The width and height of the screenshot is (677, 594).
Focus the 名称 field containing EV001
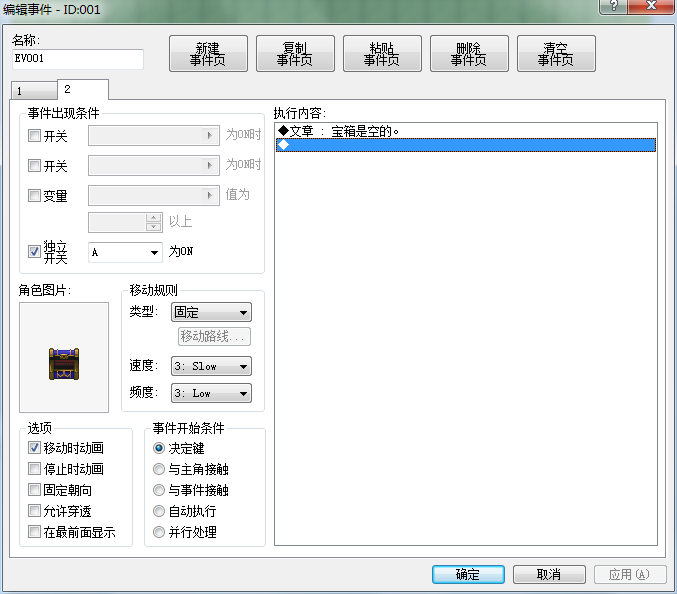click(x=78, y=59)
